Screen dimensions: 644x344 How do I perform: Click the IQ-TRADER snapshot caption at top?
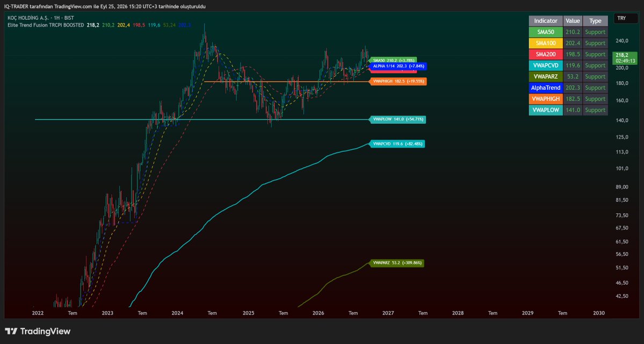(x=106, y=6)
